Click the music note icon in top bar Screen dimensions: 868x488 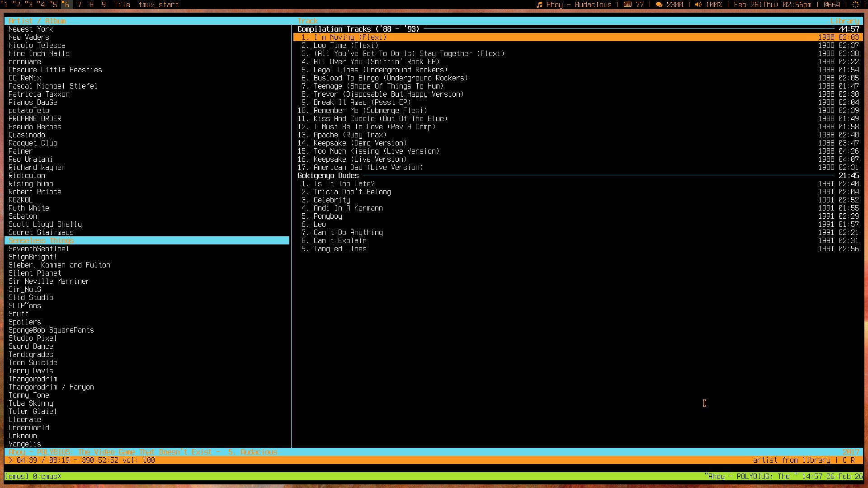[539, 5]
